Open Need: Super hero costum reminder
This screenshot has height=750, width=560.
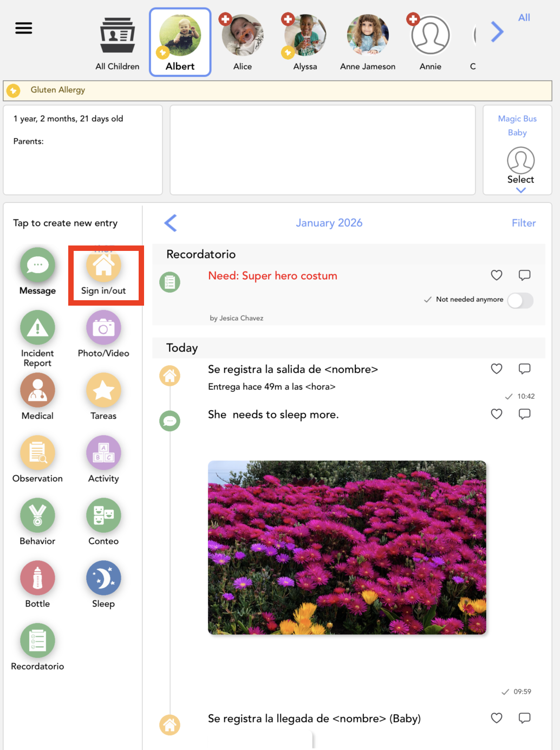(x=272, y=276)
